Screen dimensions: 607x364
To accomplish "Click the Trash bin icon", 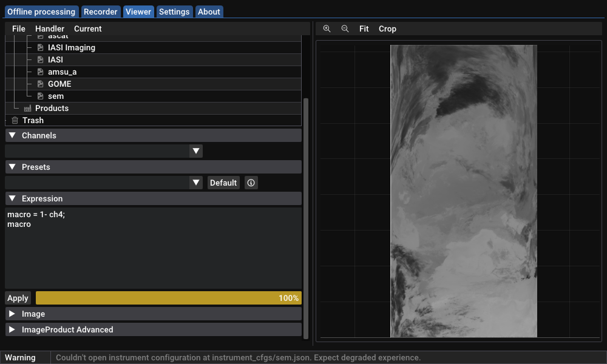I will coord(15,120).
